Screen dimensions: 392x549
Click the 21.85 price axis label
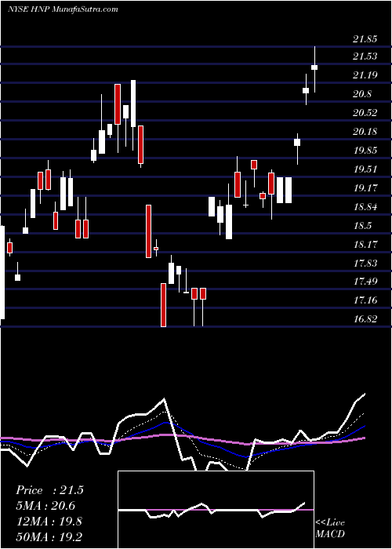coord(365,39)
